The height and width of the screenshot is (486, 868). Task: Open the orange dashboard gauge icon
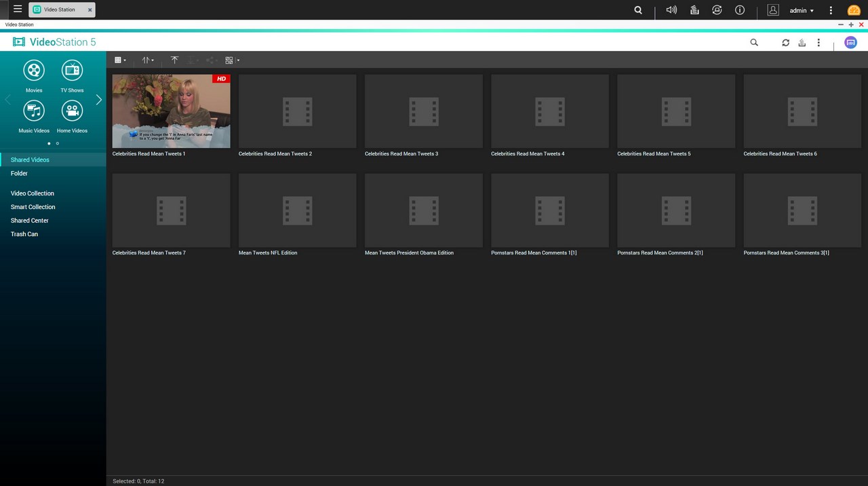(x=854, y=10)
